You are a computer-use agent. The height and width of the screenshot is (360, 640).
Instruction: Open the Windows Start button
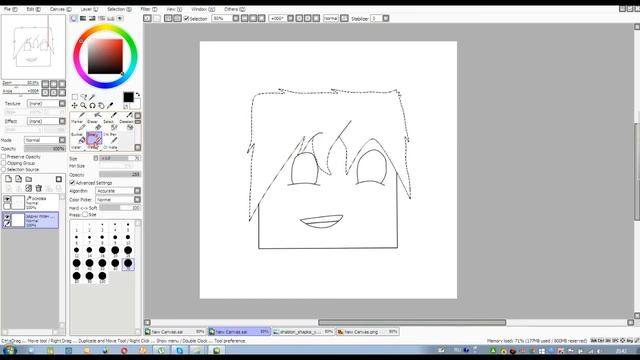click(9, 350)
